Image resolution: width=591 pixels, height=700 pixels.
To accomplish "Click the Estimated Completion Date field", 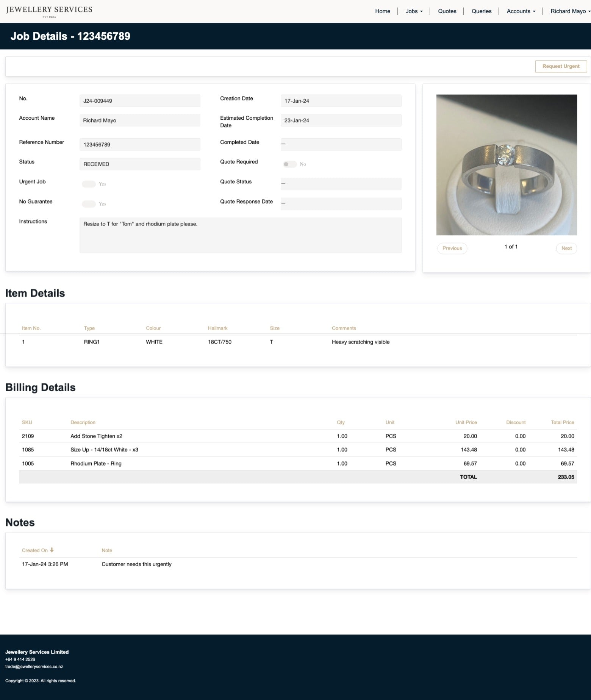I will [x=341, y=120].
